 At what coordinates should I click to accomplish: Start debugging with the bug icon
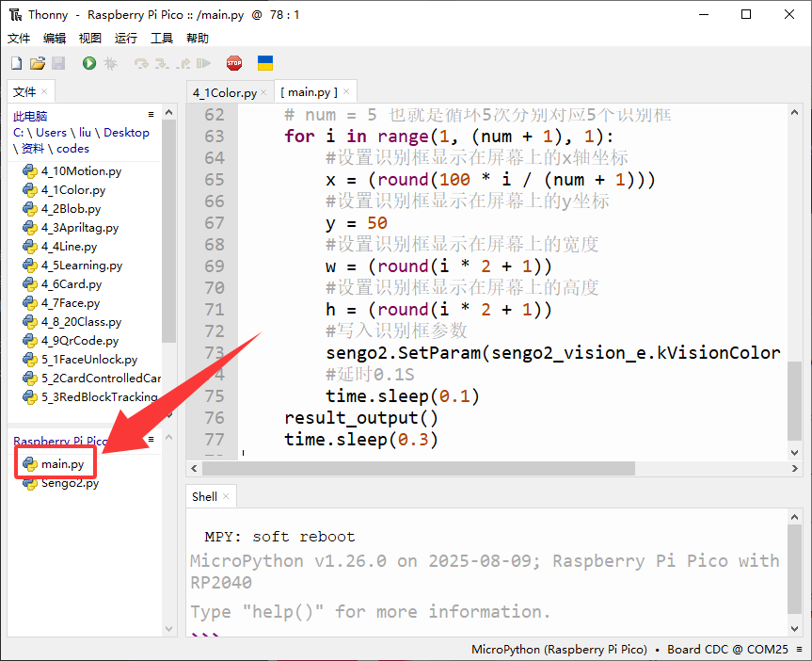pyautogui.click(x=110, y=63)
